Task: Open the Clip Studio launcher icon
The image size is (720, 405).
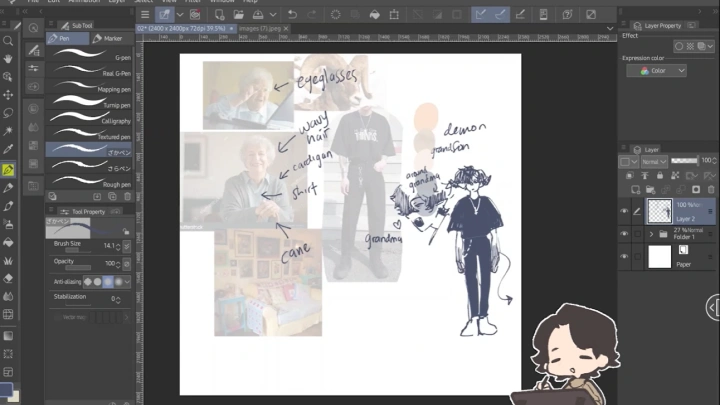Action: point(195,15)
